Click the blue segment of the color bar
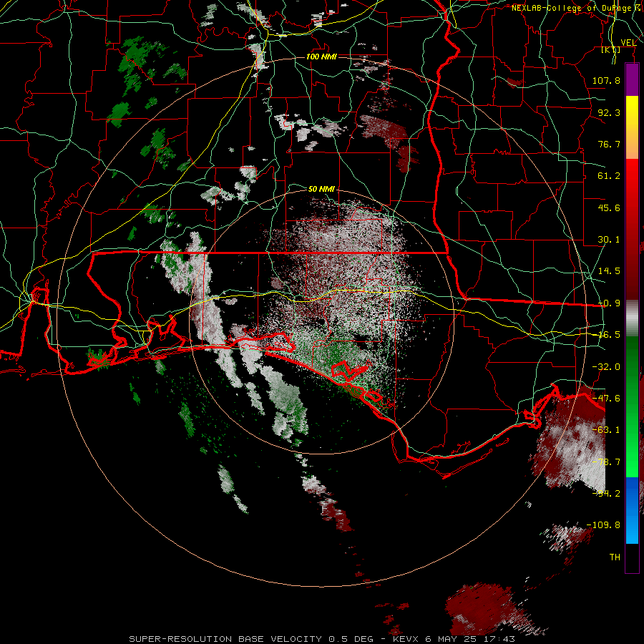644x644 pixels. [632, 510]
